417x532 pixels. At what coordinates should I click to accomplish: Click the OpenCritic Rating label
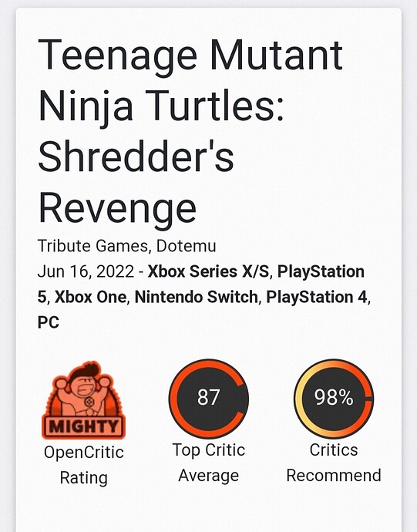[x=84, y=465]
